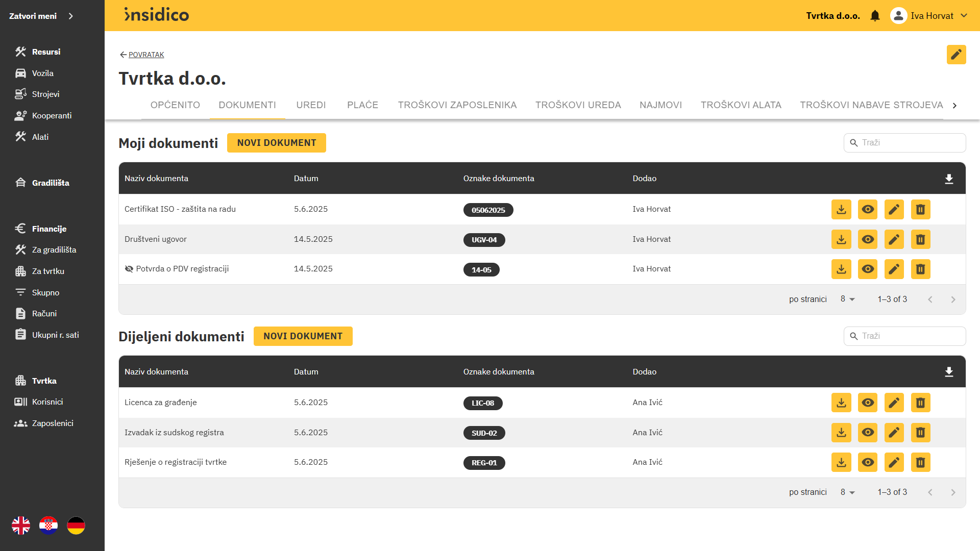Delete the Licenca za građenje document
The width and height of the screenshot is (980, 551).
[920, 403]
